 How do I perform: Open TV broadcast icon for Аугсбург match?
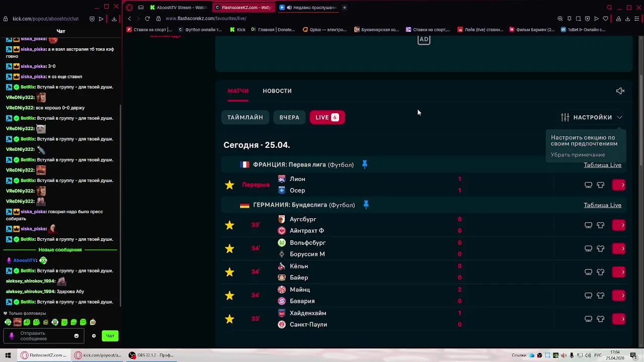tap(588, 225)
